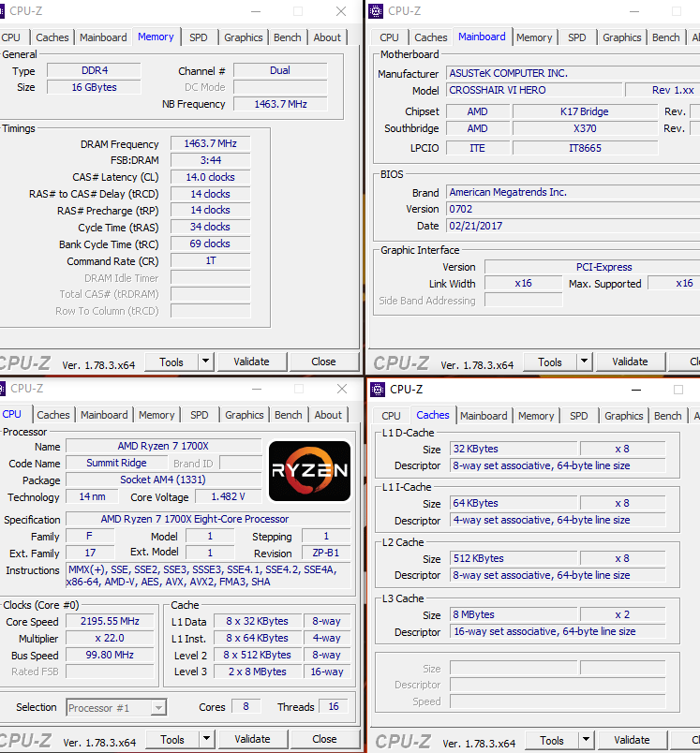Click Tools button in Mainboard window
700x753 pixels.
(x=550, y=362)
